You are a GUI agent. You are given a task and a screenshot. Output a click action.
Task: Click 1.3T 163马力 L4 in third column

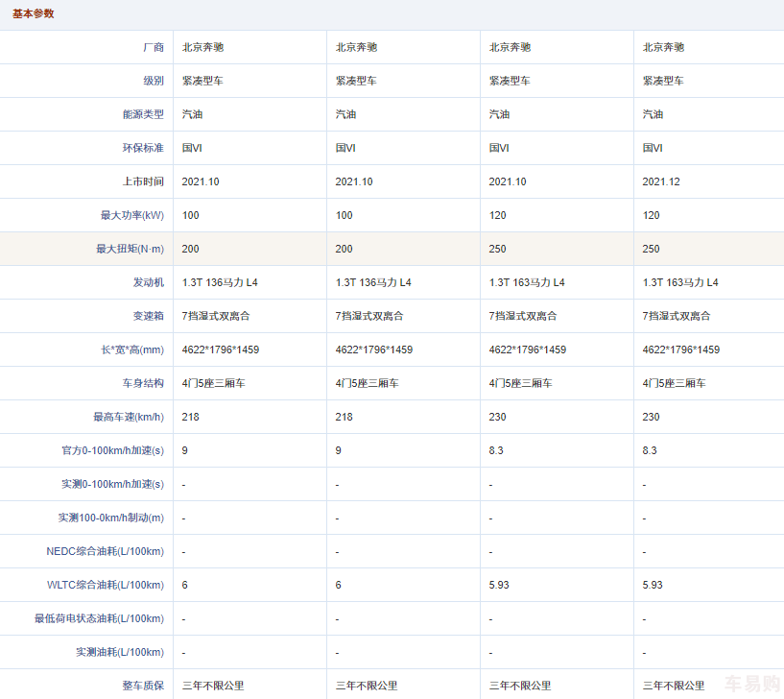[x=527, y=282]
